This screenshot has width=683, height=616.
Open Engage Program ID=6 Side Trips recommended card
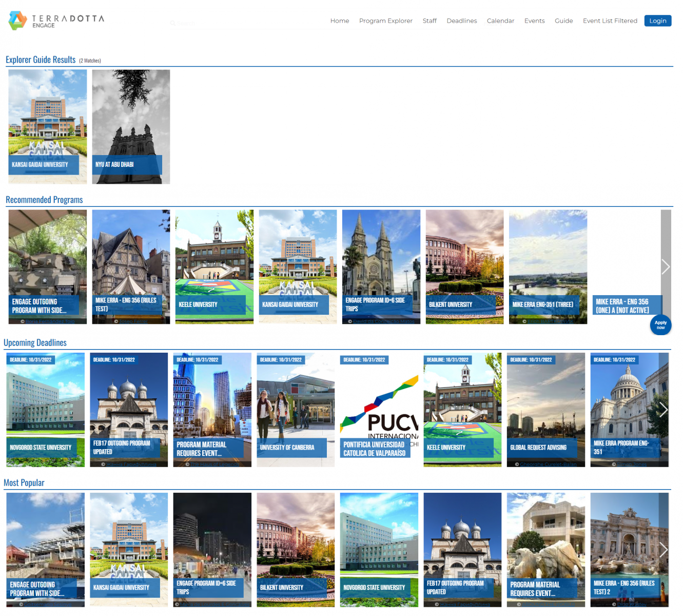point(381,267)
